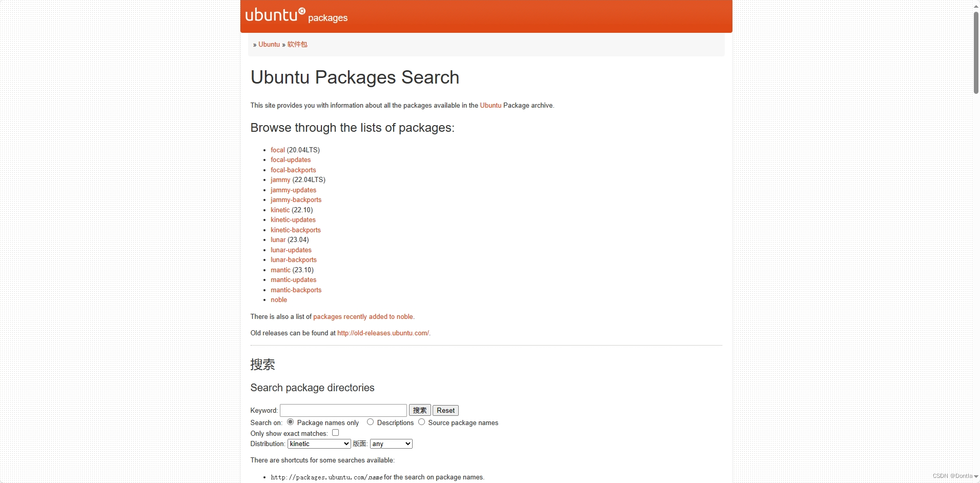The image size is (980, 483).
Task: Browse the focal package list
Action: click(x=278, y=150)
